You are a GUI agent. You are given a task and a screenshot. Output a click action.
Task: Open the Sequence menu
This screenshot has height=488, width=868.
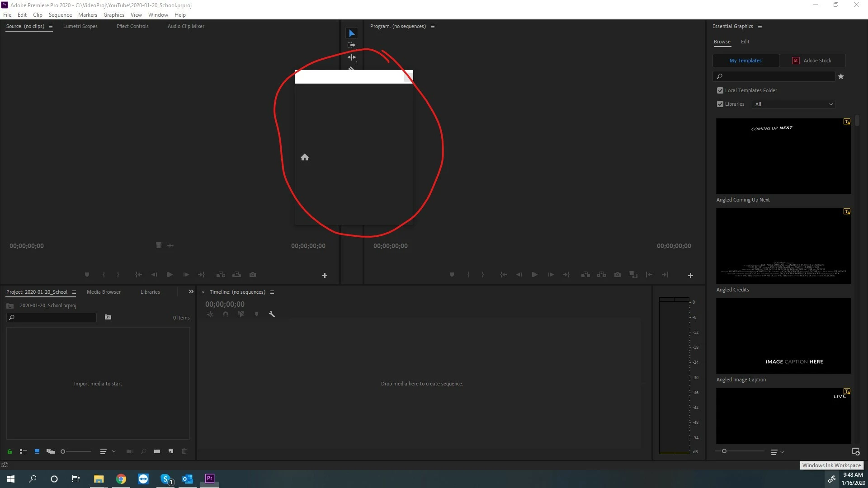[x=60, y=15]
